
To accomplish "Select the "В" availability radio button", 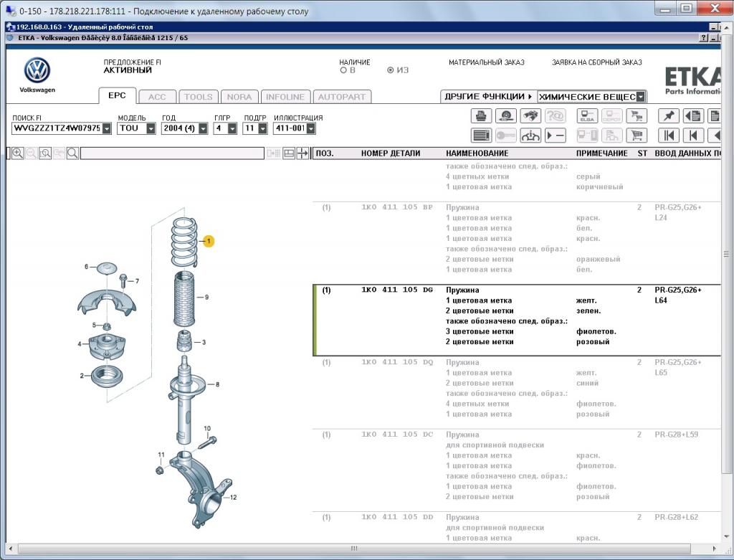I will point(343,70).
